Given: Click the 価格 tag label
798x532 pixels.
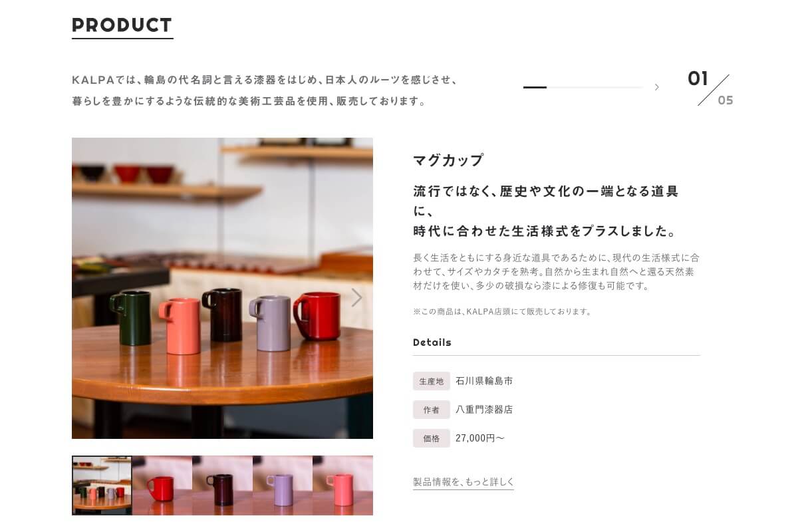Looking at the screenshot, I should [432, 438].
